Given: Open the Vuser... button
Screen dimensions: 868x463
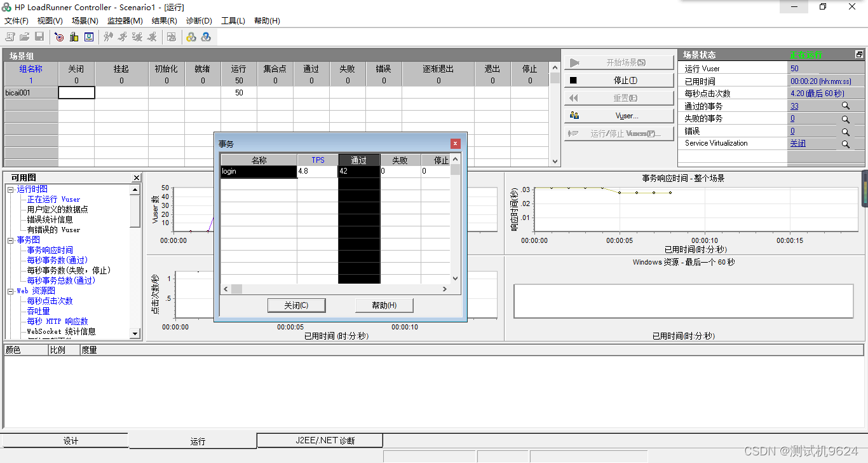Looking at the screenshot, I should 619,116.
